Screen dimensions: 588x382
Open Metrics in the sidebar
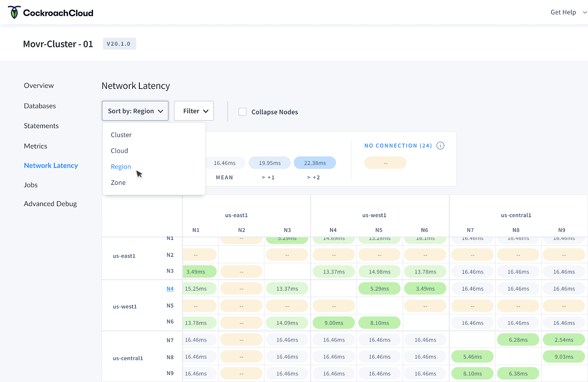(x=36, y=146)
